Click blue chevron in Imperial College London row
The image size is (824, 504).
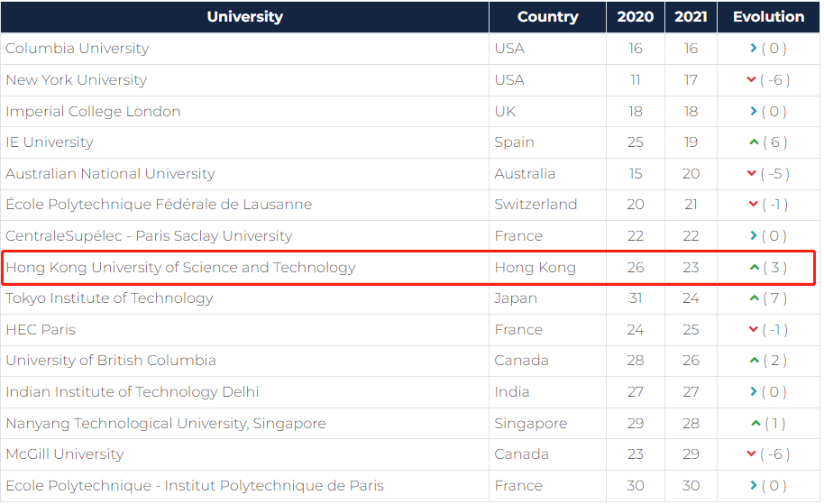(x=753, y=112)
